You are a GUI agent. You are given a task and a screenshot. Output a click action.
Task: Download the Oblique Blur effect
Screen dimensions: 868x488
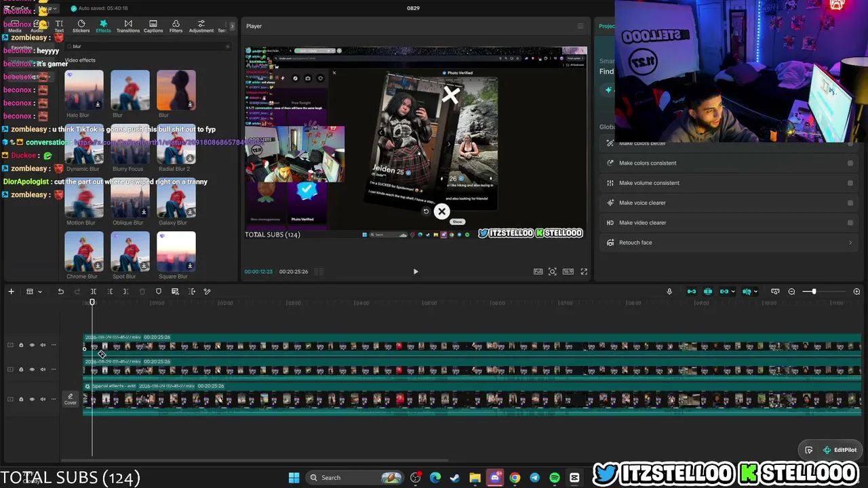144,211
